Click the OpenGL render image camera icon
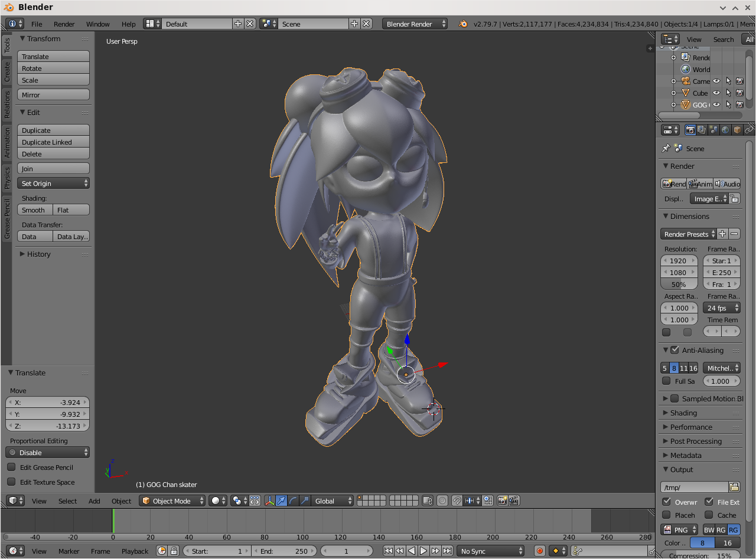The image size is (756, 559). click(503, 501)
